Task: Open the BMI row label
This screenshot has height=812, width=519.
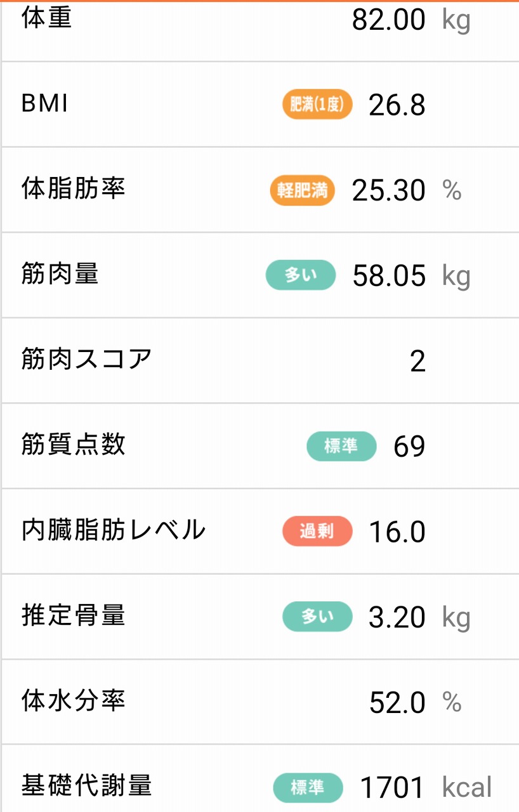Action: 45,104
